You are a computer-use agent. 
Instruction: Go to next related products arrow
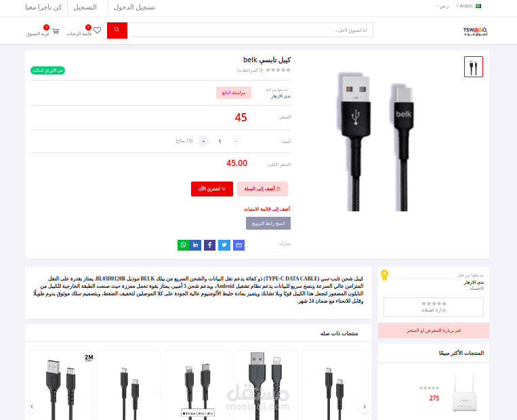(x=365, y=406)
